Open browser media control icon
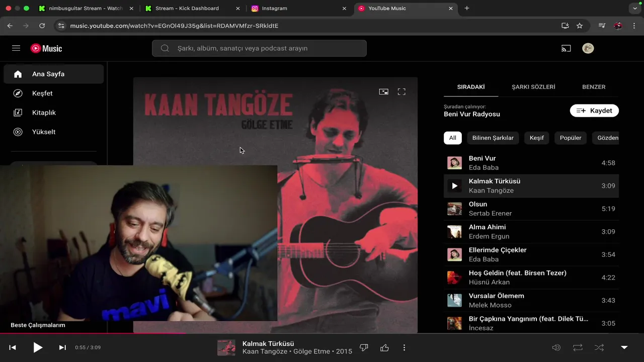The width and height of the screenshot is (644, 362). 602,26
